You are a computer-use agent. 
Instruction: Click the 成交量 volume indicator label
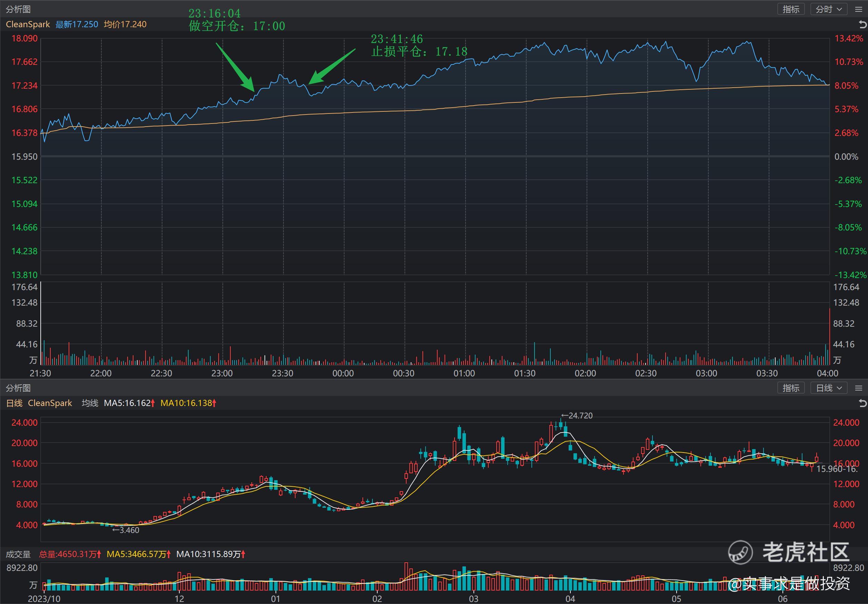coord(18,554)
